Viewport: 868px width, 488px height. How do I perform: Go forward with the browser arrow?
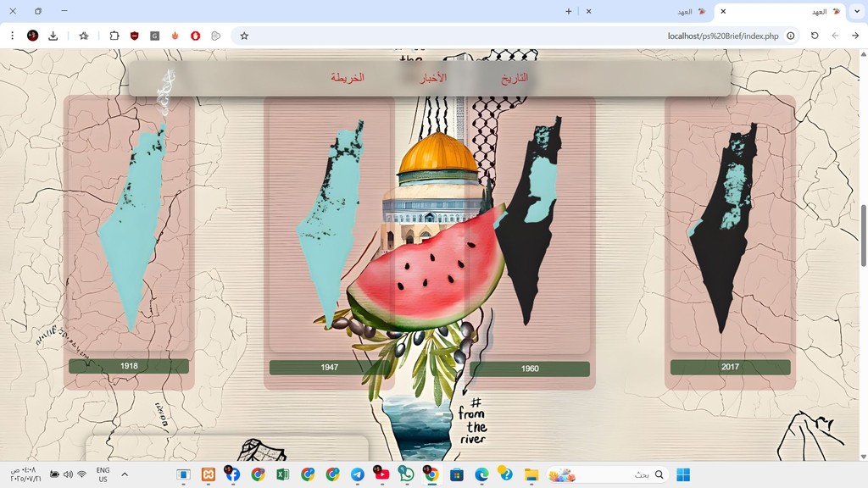855,36
